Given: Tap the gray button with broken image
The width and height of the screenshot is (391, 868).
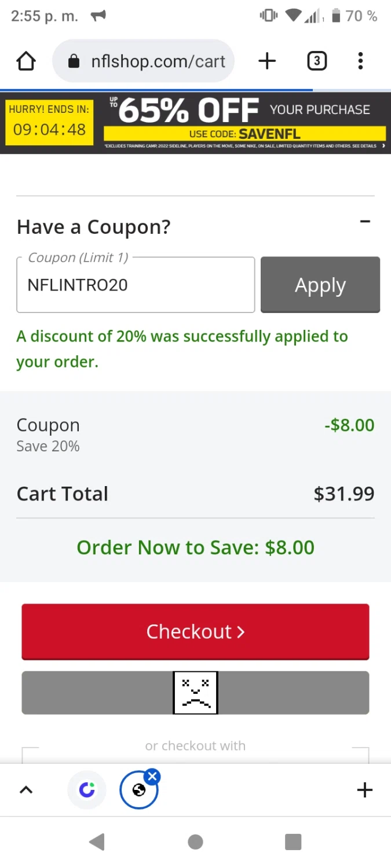Looking at the screenshot, I should [195, 693].
